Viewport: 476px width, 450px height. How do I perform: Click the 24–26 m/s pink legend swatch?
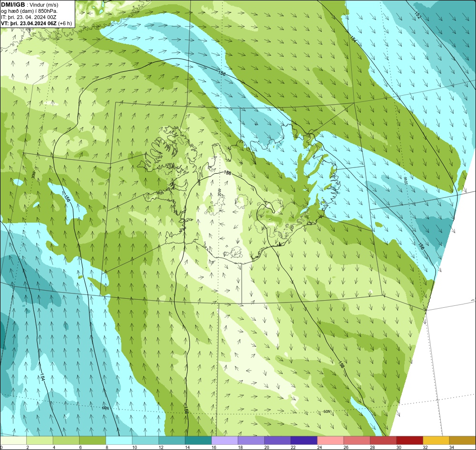[x=330, y=440]
